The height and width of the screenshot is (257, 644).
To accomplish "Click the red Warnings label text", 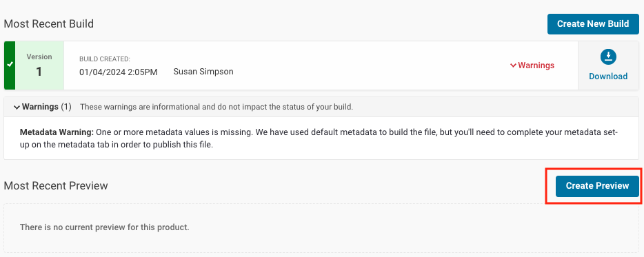I will 536,65.
